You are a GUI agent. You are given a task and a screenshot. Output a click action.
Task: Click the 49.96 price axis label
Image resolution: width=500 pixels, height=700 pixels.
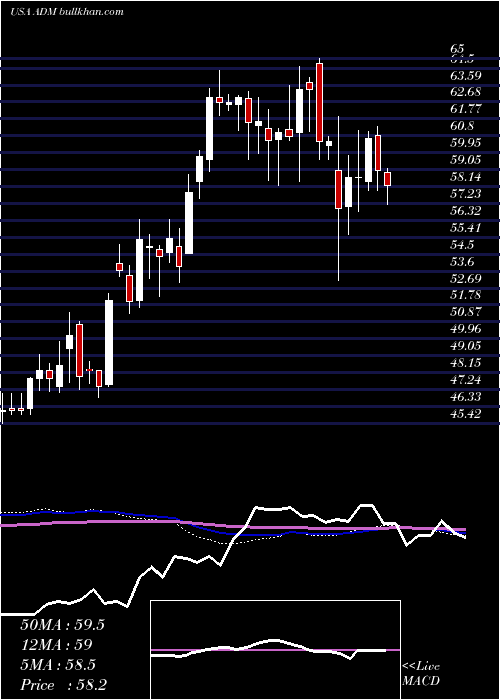click(x=466, y=329)
